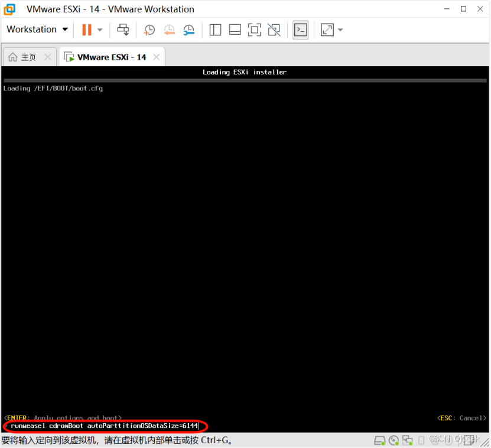Click the orange Pause/Suspend VM button
The height and width of the screenshot is (448, 491).
tap(87, 30)
